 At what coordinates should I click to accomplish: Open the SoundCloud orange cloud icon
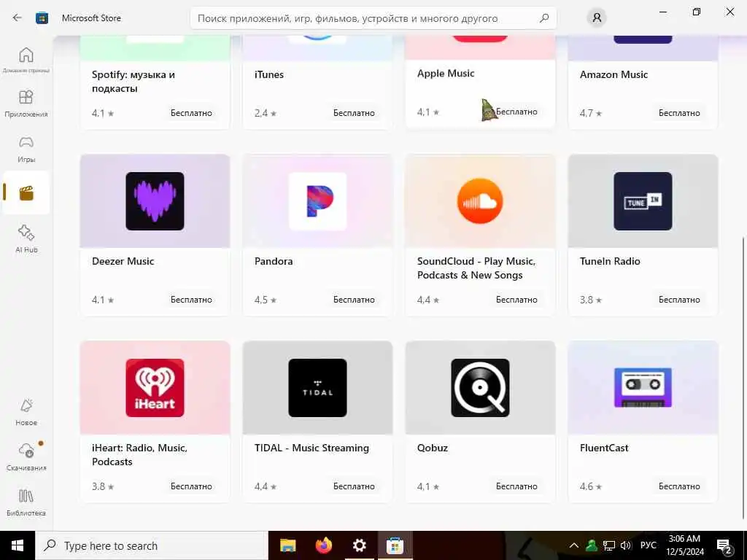coord(480,201)
